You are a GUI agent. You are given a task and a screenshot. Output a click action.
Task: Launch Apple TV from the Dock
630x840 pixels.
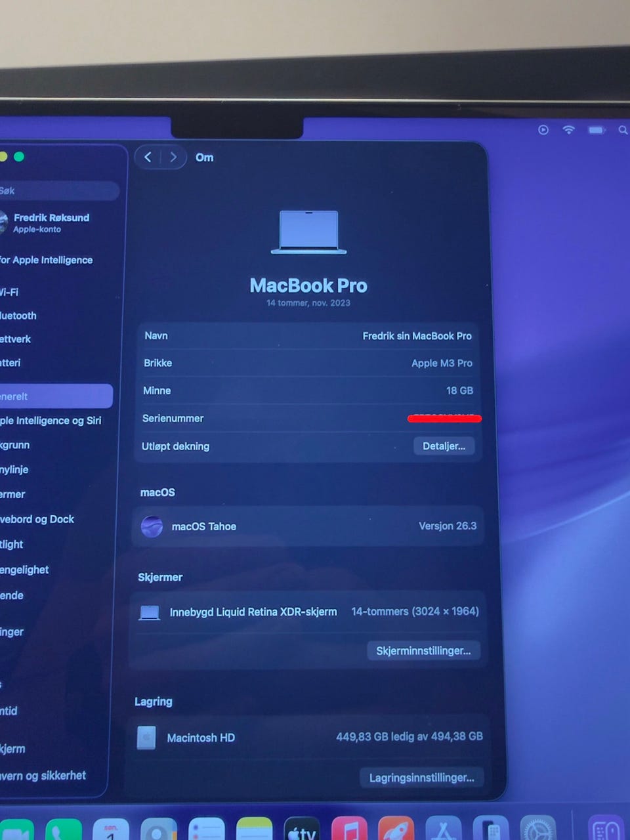click(302, 829)
